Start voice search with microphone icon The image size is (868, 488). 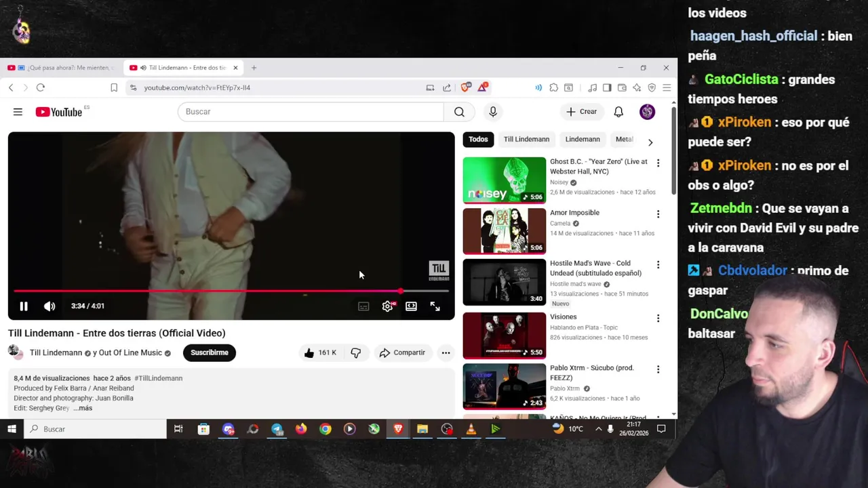click(x=493, y=112)
